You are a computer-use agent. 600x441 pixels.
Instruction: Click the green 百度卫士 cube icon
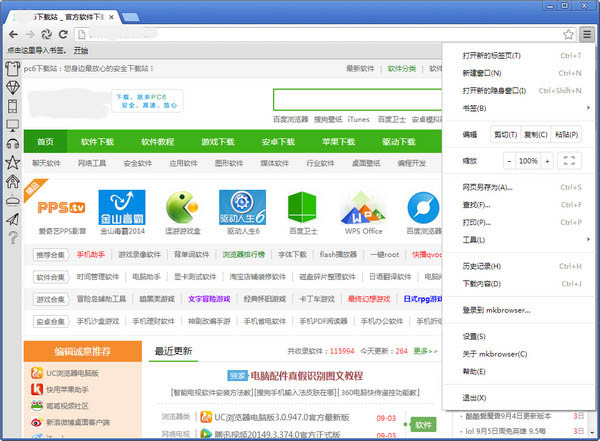click(302, 207)
